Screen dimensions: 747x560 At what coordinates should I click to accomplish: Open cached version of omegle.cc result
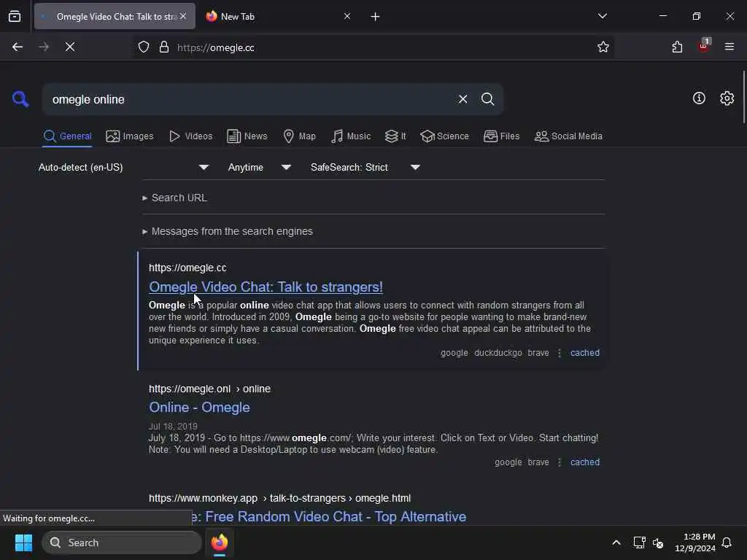click(585, 353)
